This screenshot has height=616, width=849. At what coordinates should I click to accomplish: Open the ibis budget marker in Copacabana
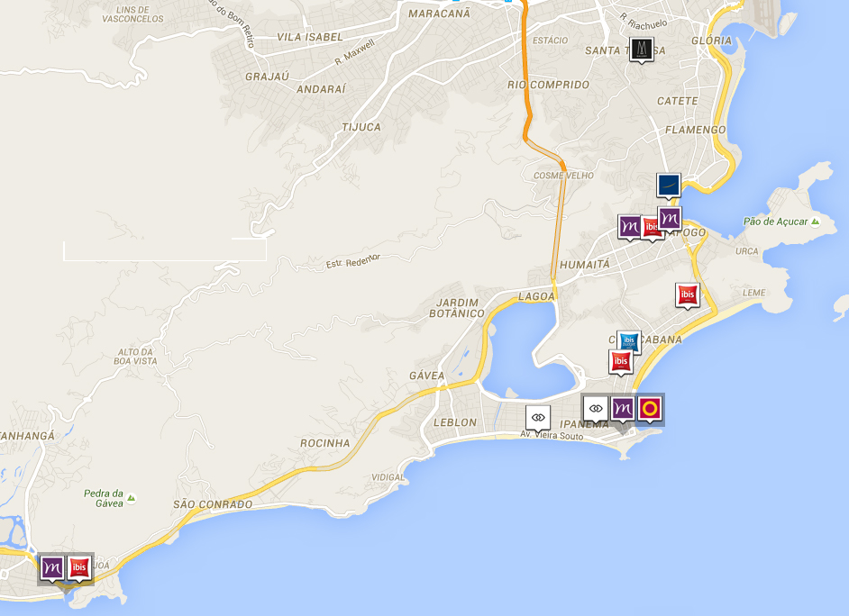click(x=628, y=341)
